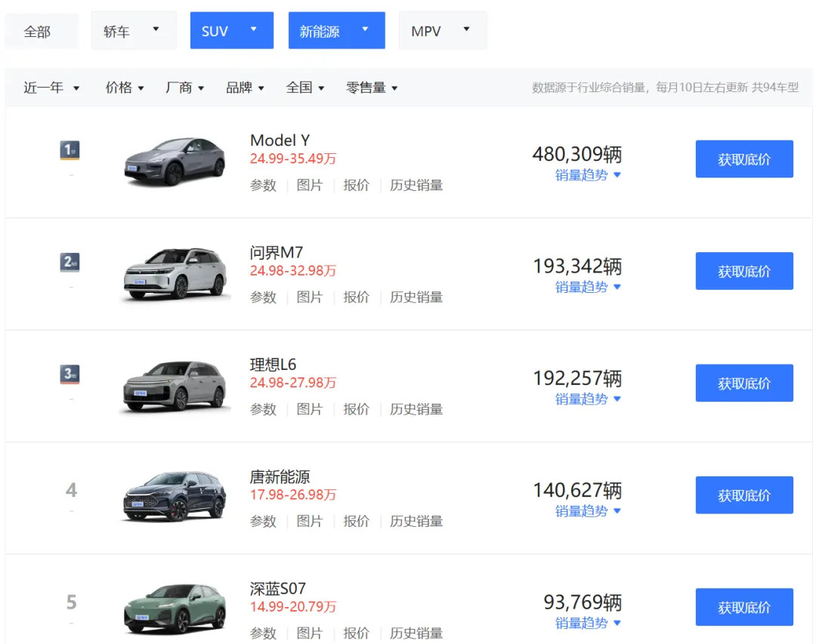Open the 深蓝S07 title link

point(278,588)
